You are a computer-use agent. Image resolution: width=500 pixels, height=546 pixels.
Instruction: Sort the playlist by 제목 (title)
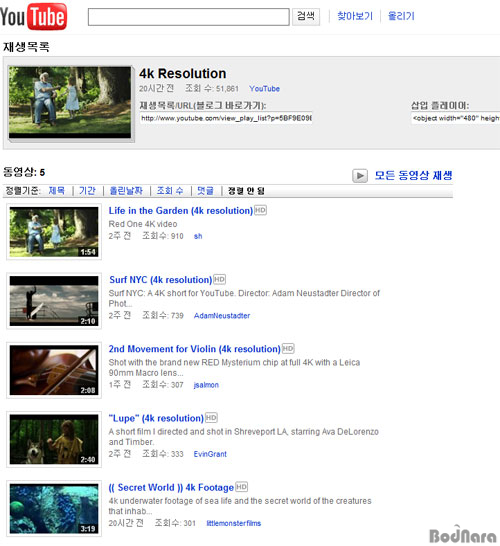(56, 190)
